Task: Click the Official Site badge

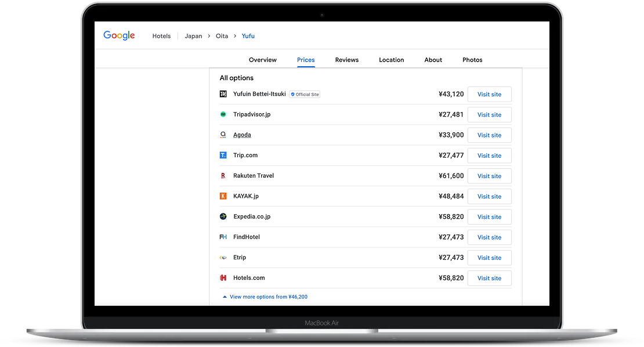Action: (x=305, y=95)
